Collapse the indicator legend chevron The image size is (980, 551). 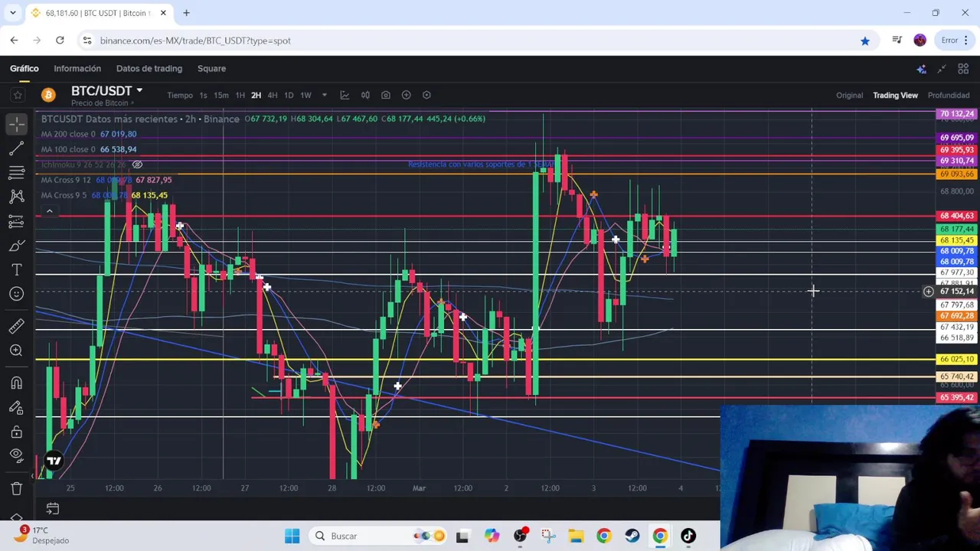pyautogui.click(x=49, y=211)
